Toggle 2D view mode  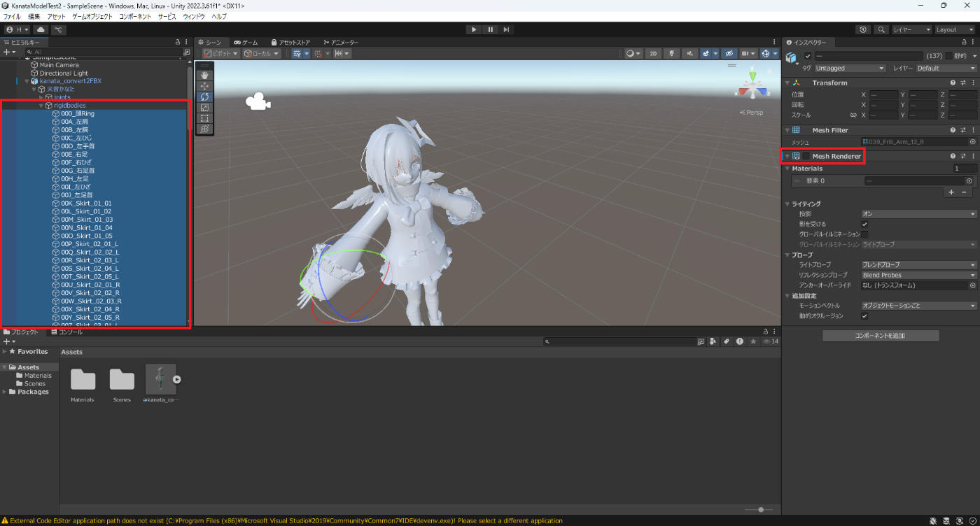click(653, 53)
